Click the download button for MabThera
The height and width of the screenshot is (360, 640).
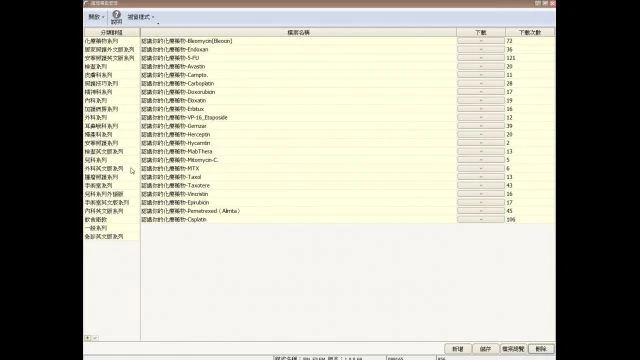click(481, 151)
